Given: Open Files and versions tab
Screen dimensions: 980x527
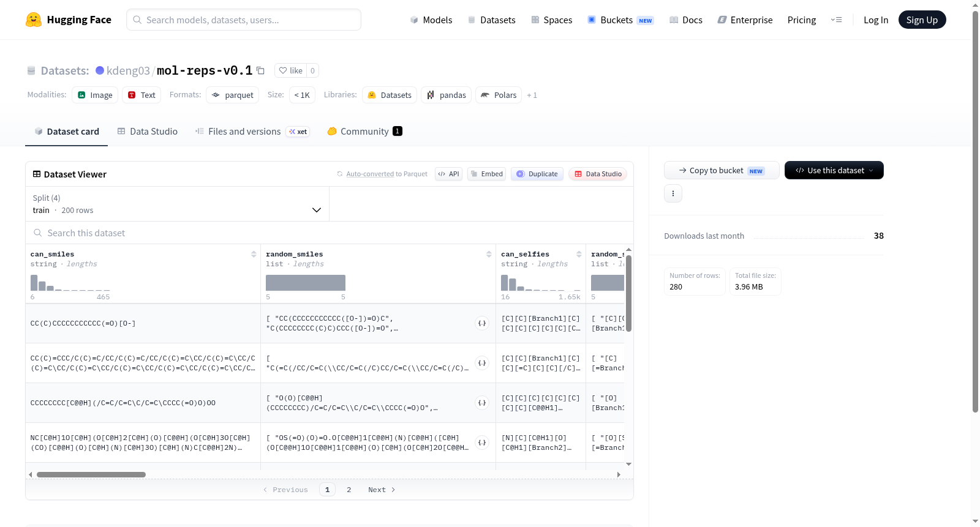Looking at the screenshot, I should point(252,131).
